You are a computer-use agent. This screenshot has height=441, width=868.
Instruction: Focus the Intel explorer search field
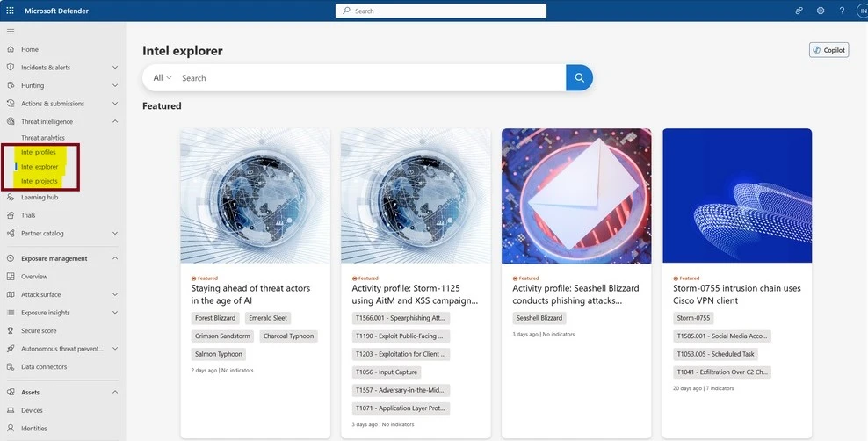coord(371,78)
